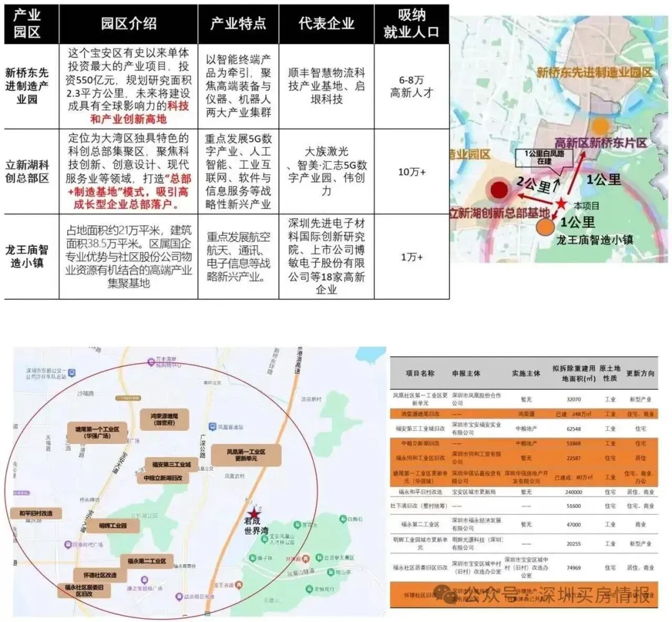Image resolution: width=672 pixels, height=622 pixels.
Task: Click the 高新区新桥东片区 map label
Action: (601, 143)
